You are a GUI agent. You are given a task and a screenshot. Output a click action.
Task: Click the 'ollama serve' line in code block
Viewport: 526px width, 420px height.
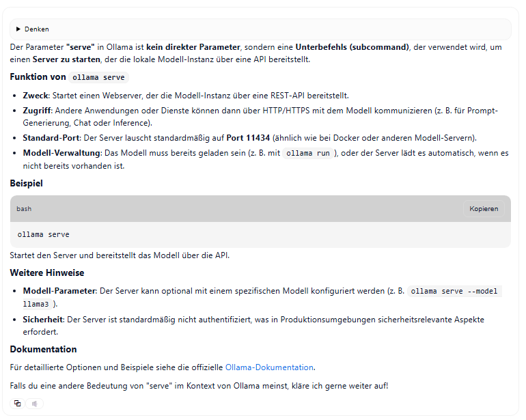(43, 234)
